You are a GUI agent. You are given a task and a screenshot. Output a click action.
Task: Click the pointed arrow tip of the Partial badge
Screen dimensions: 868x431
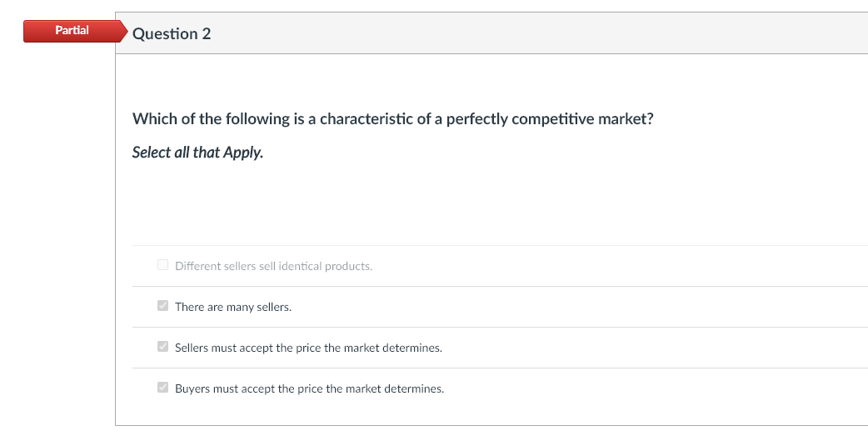(124, 31)
